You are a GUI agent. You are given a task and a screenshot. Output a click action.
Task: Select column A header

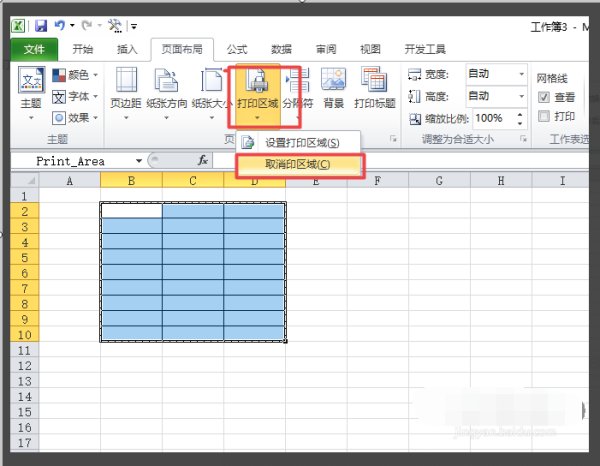pyautogui.click(x=70, y=180)
